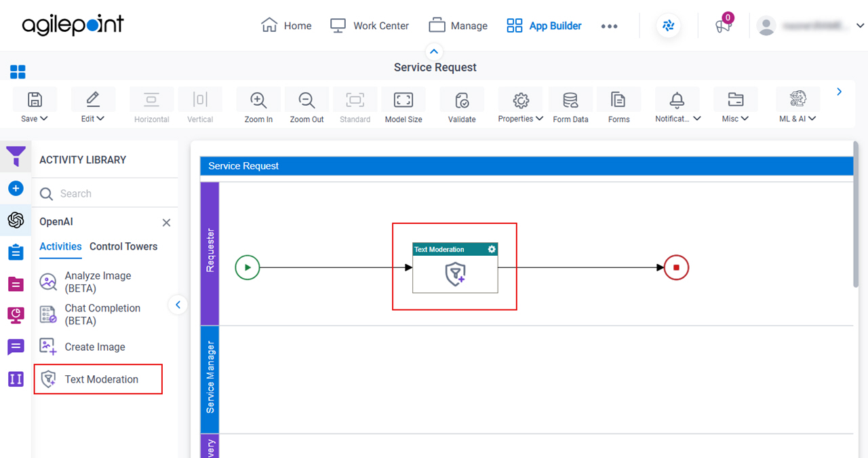
Task: Click the magenta chart monitor sidebar icon
Action: tap(16, 315)
